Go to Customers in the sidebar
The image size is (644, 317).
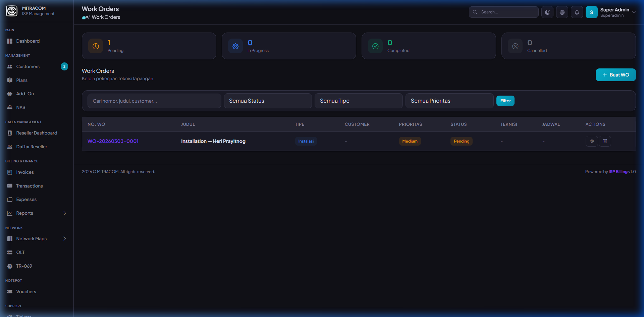tap(28, 67)
